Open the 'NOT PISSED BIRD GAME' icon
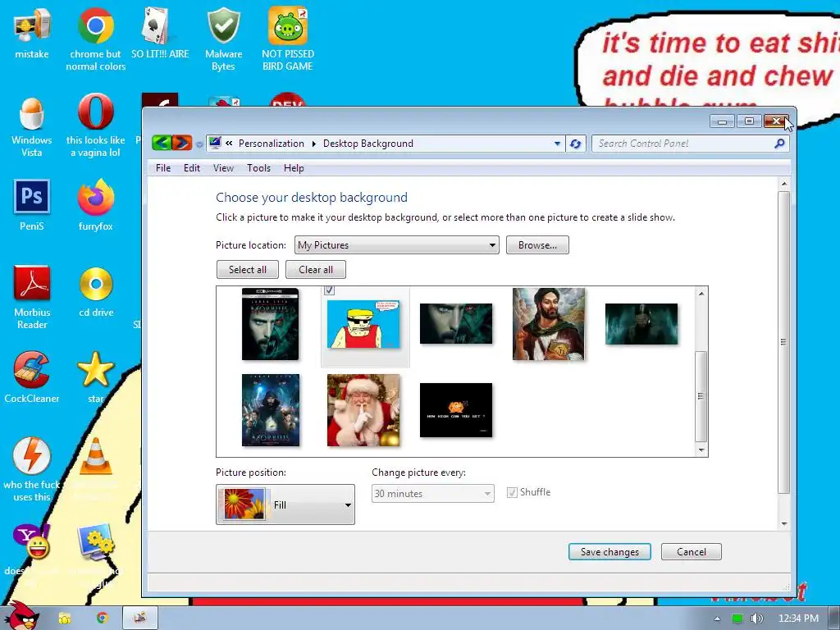Viewport: 840px width, 630px height. coord(288,25)
